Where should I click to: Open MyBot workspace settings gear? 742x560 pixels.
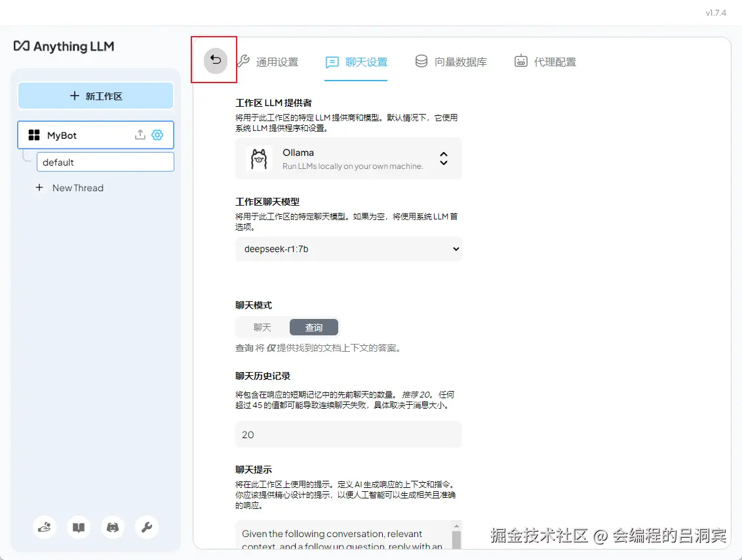click(x=157, y=135)
